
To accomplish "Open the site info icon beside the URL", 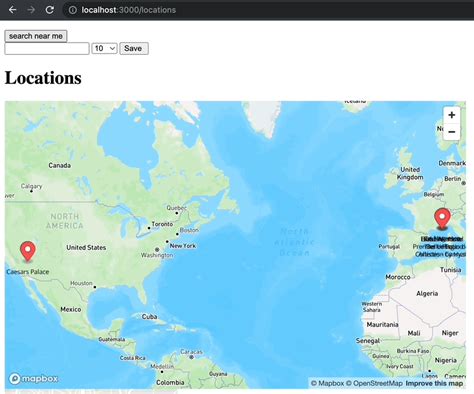I will point(73,10).
